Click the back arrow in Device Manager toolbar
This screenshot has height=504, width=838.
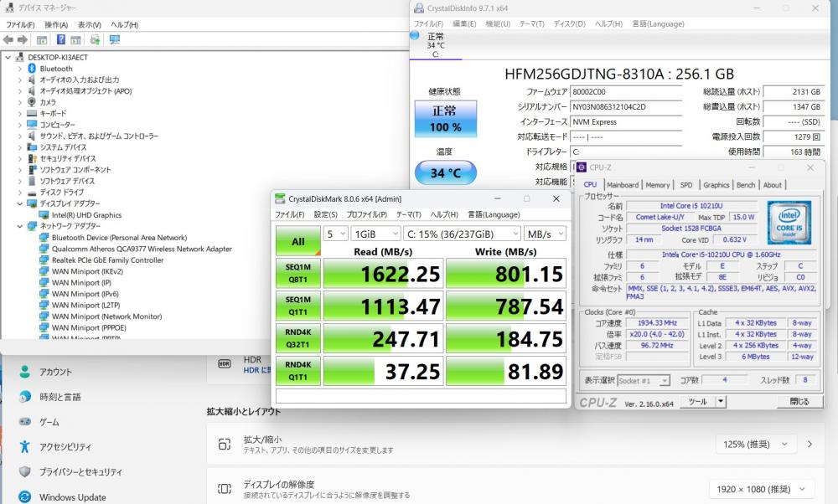tap(8, 39)
